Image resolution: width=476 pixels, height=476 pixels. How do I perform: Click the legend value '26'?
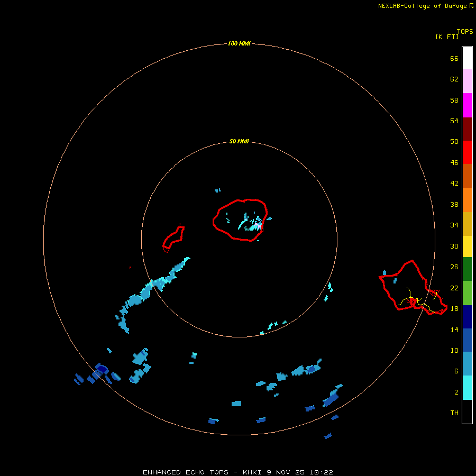pyautogui.click(x=454, y=267)
